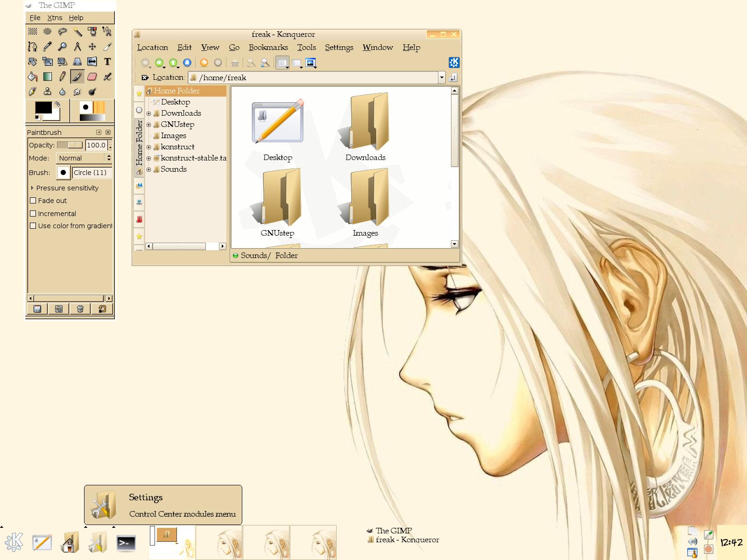This screenshot has height=560, width=747.
Task: Expand the konstruct-stable.ta tree node
Action: (x=149, y=158)
